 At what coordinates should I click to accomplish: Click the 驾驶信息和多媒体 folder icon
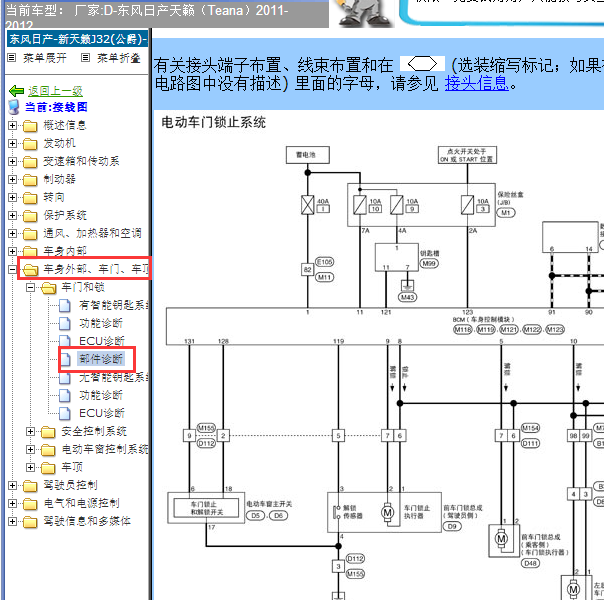(x=30, y=522)
